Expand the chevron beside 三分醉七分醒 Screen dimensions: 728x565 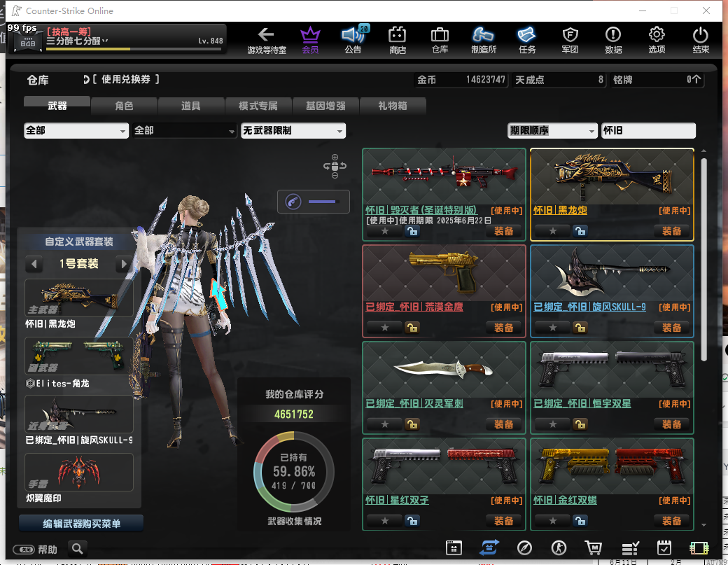tap(105, 41)
